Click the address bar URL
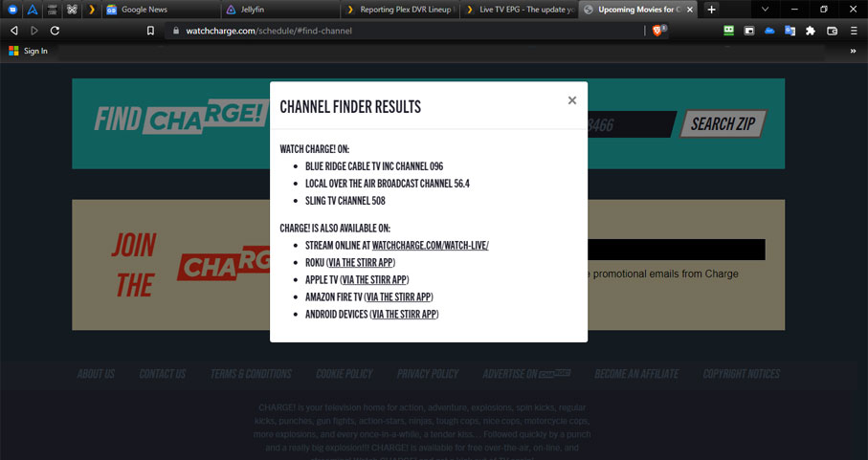 [x=269, y=31]
